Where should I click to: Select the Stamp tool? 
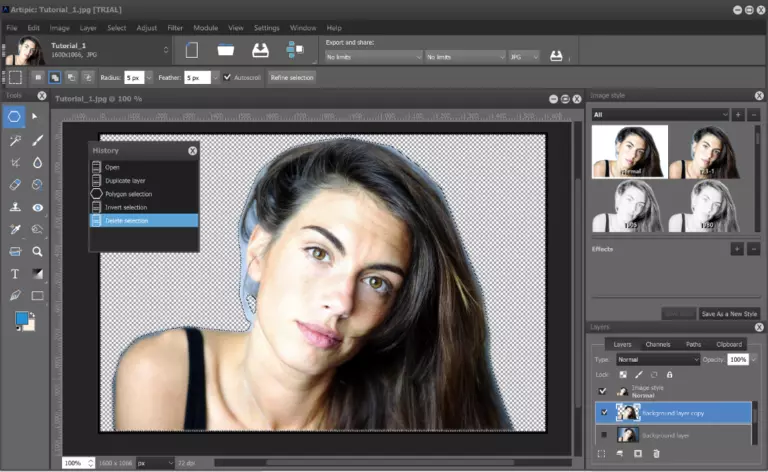(x=15, y=207)
